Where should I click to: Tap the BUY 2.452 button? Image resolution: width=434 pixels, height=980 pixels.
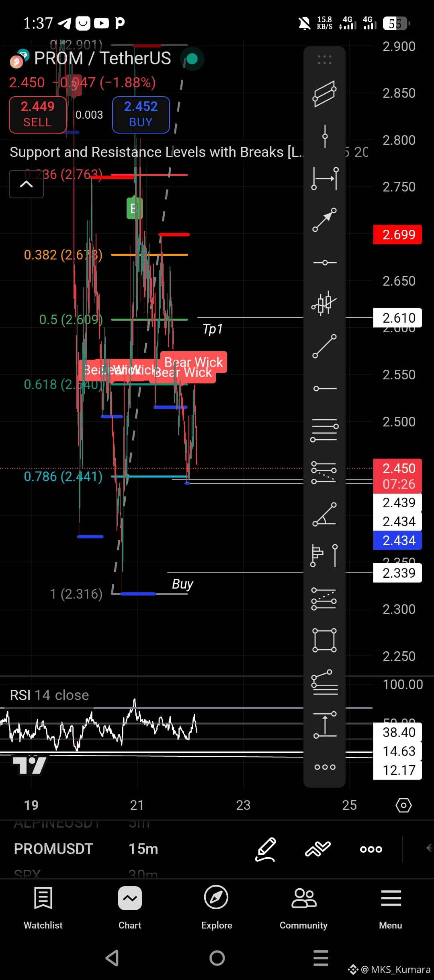coord(141,115)
